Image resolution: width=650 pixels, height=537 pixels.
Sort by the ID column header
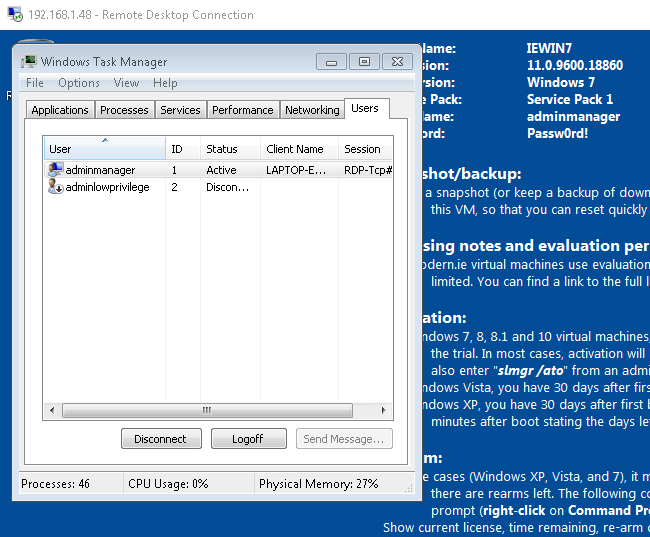183,148
